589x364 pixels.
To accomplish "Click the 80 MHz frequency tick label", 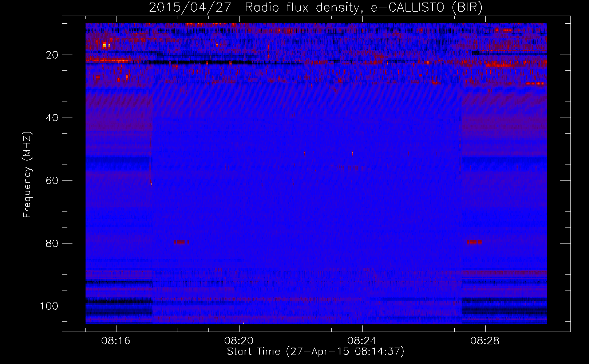I will 52,243.
